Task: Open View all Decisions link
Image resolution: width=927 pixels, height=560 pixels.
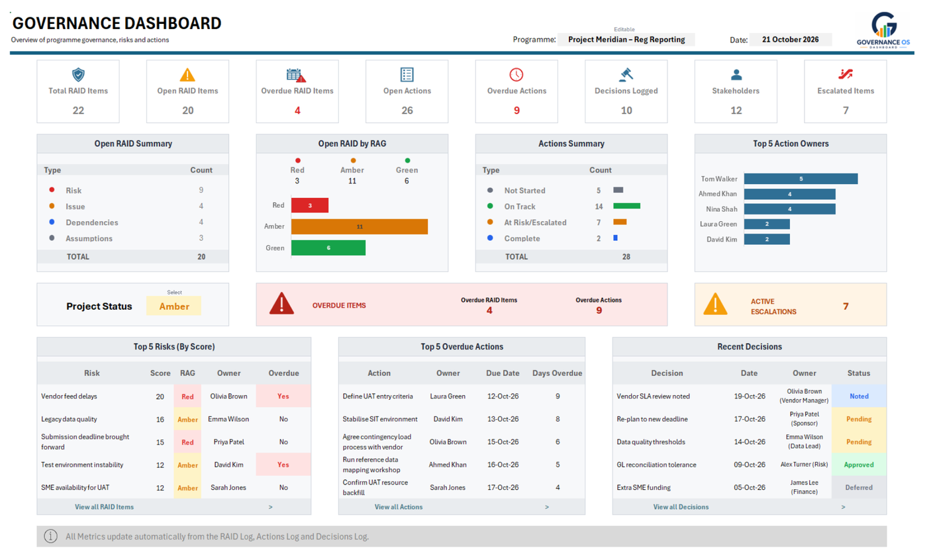Action: (681, 507)
